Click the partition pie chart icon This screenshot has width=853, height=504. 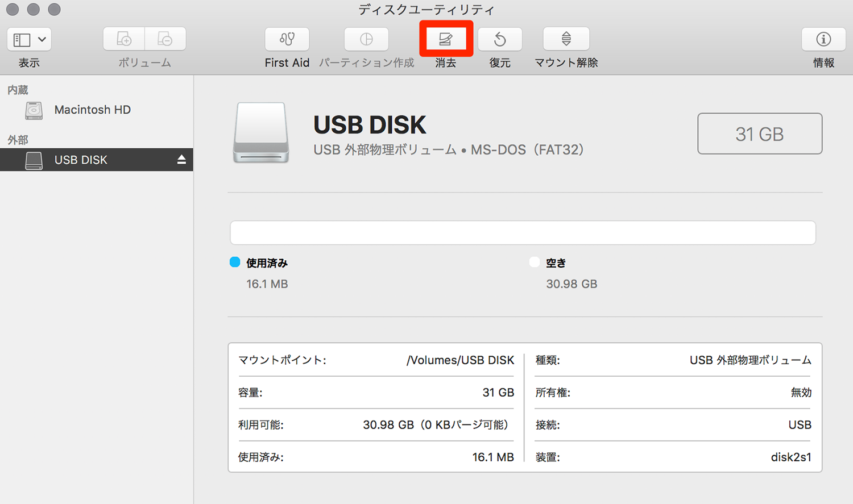(366, 39)
